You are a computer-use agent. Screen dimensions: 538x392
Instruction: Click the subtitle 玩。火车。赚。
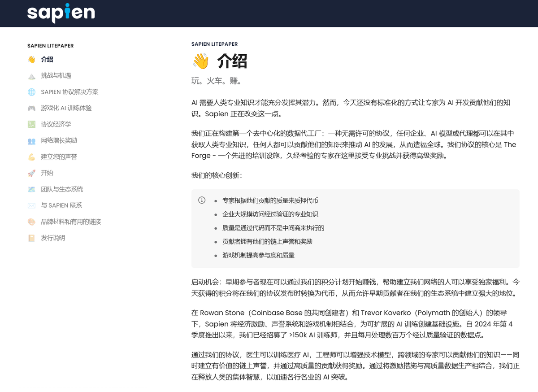[x=217, y=81]
